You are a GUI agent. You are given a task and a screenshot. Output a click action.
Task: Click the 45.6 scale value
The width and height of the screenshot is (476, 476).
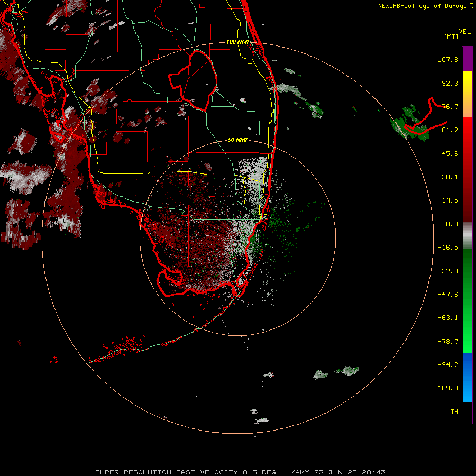(x=450, y=153)
